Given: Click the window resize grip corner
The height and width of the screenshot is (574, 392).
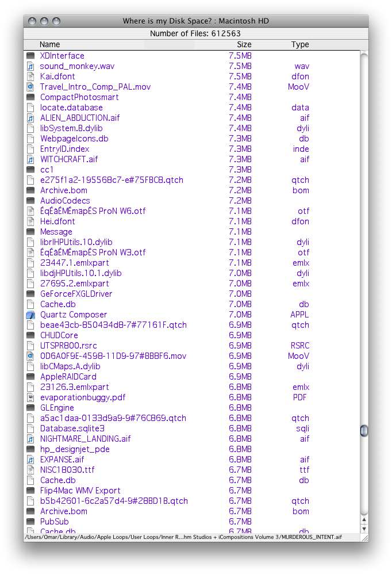Looking at the screenshot, I should [x=364, y=538].
